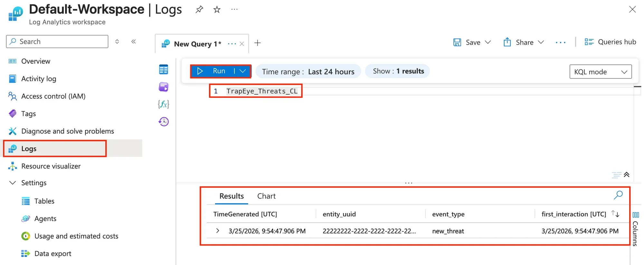Click the purple Tags icon
Image resolution: width=644 pixels, height=265 pixels.
click(x=13, y=114)
